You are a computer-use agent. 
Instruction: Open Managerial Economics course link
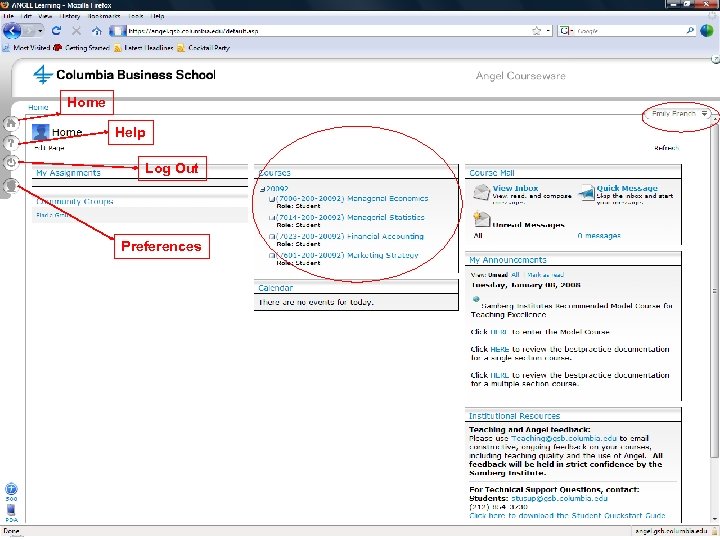click(x=352, y=198)
